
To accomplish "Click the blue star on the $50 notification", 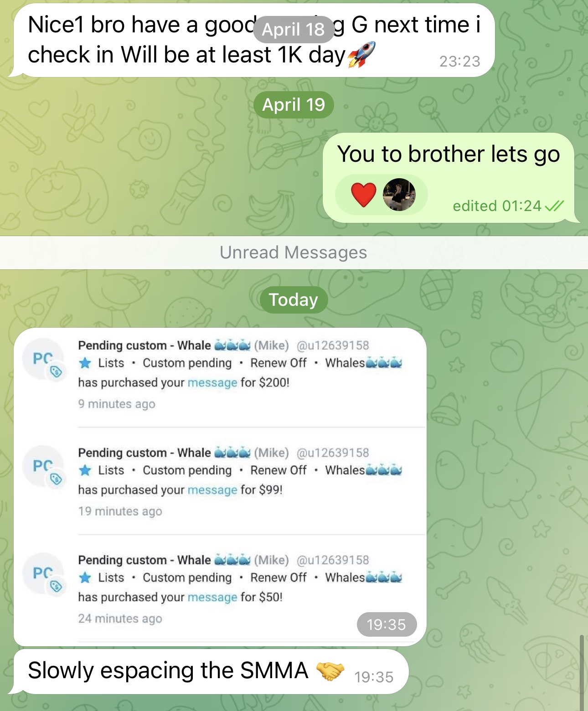I will click(x=85, y=577).
